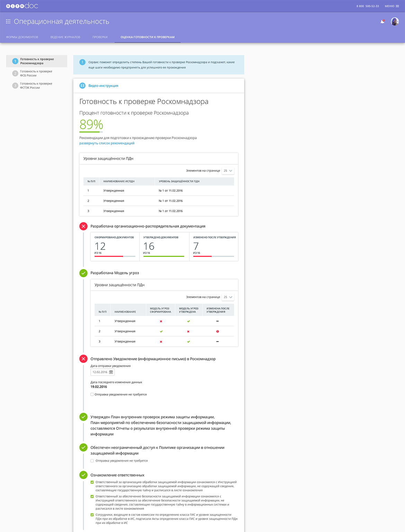Click the 89% readiness progress bar
The height and width of the screenshot is (532, 405).
coord(91,132)
